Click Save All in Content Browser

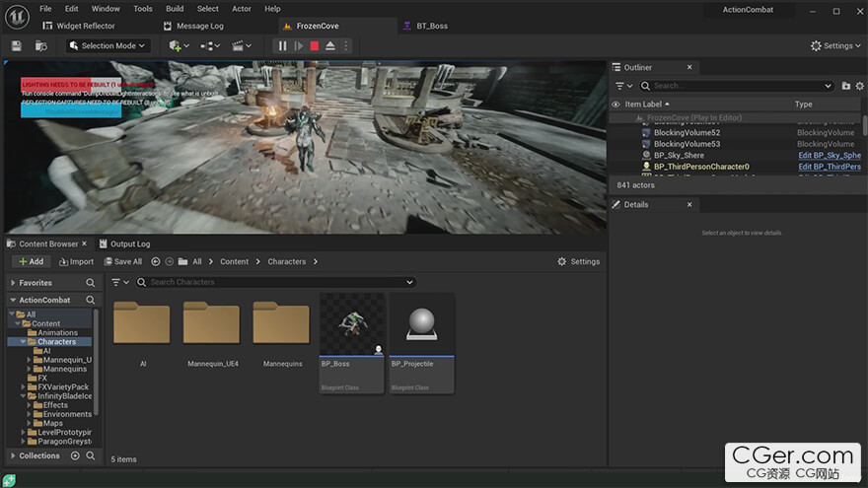tap(123, 261)
